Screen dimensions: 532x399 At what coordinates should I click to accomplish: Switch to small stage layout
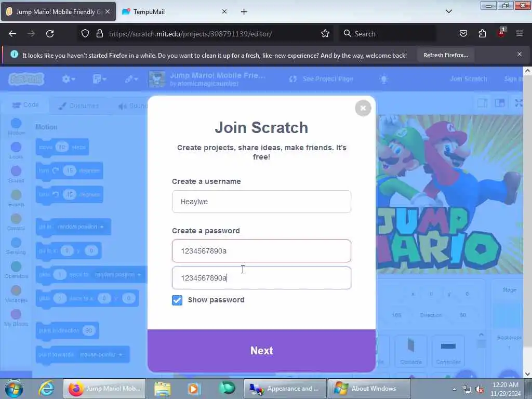coord(482,103)
